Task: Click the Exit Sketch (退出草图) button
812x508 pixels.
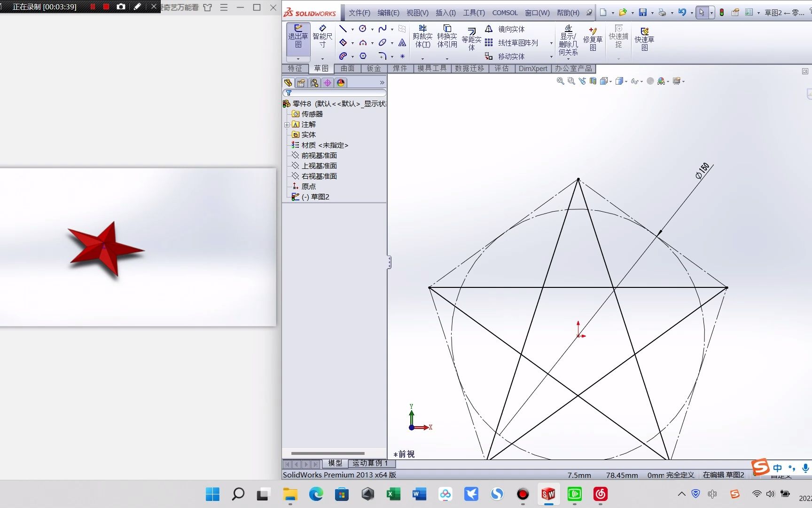Action: (297, 38)
